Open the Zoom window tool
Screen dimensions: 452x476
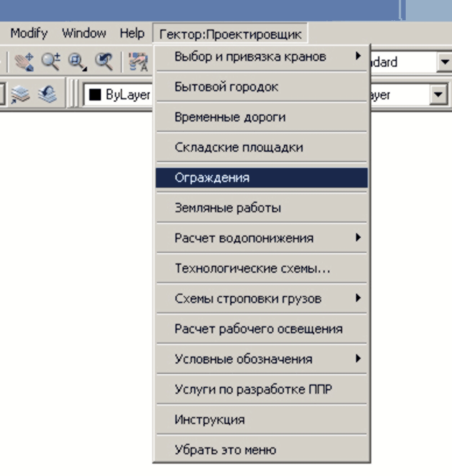pyautogui.click(x=77, y=62)
